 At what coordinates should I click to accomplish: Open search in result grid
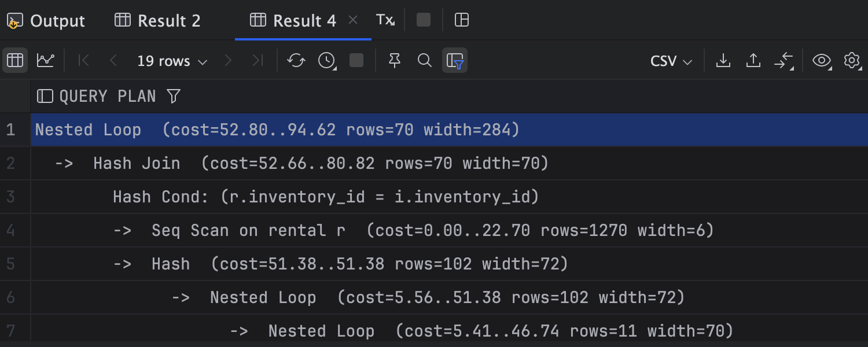pyautogui.click(x=425, y=60)
